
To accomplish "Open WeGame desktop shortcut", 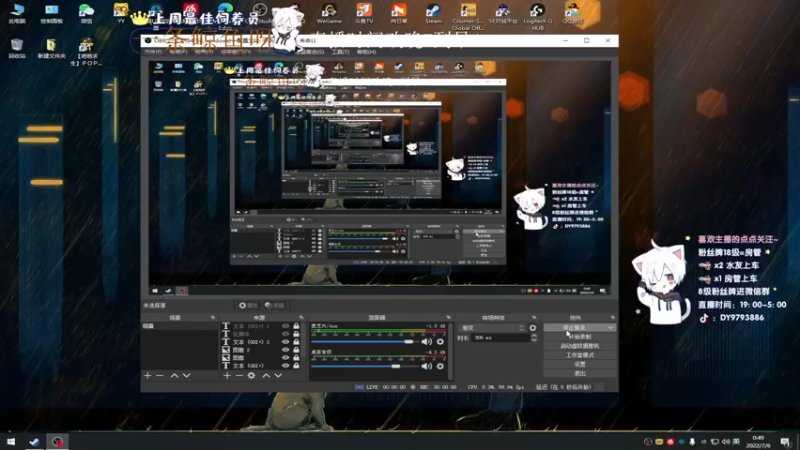I will pyautogui.click(x=329, y=14).
